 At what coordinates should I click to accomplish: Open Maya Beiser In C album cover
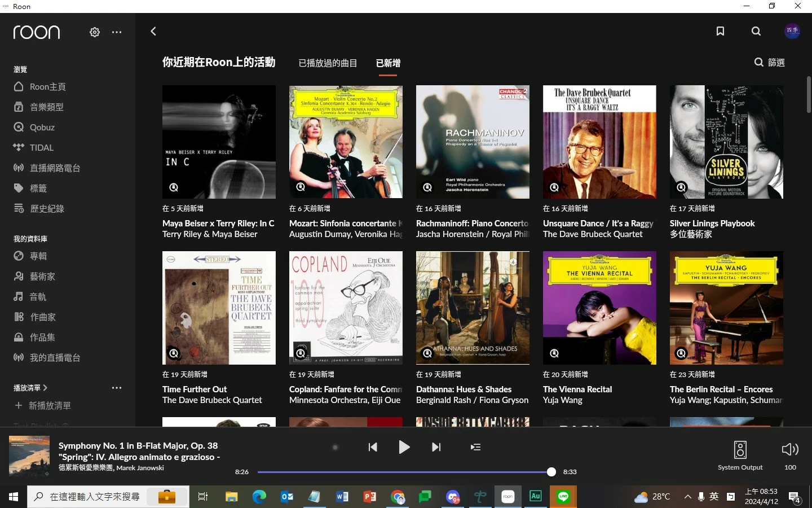click(x=219, y=142)
